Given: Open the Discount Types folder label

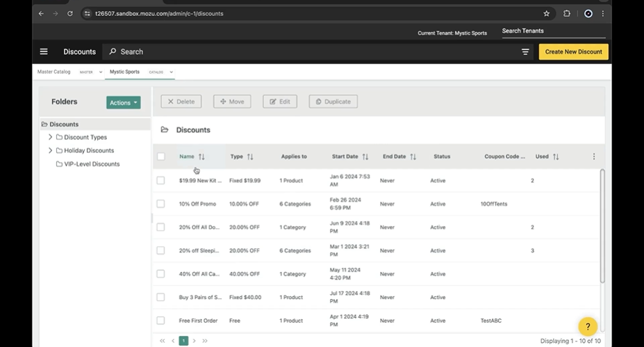Looking at the screenshot, I should pos(85,137).
